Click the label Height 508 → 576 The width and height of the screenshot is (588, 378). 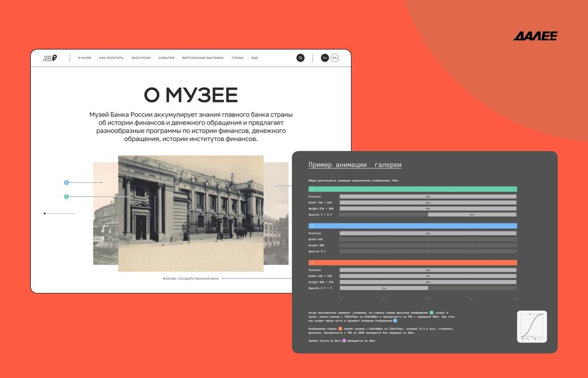(321, 282)
